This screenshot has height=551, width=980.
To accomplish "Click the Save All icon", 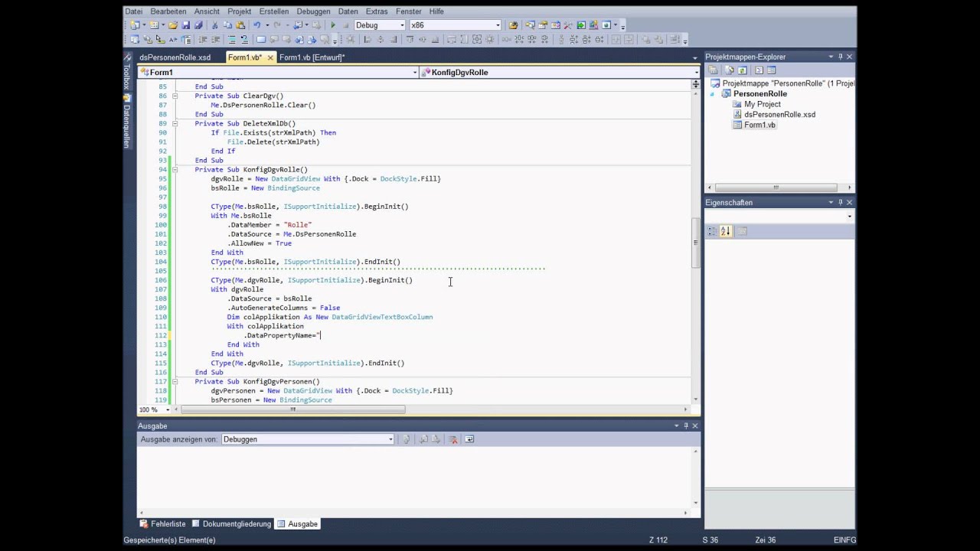I will [x=198, y=25].
